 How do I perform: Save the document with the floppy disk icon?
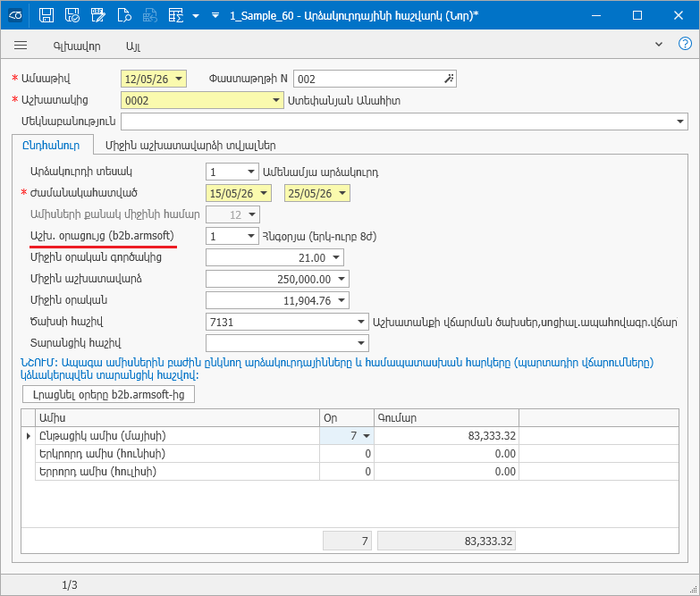[x=46, y=15]
